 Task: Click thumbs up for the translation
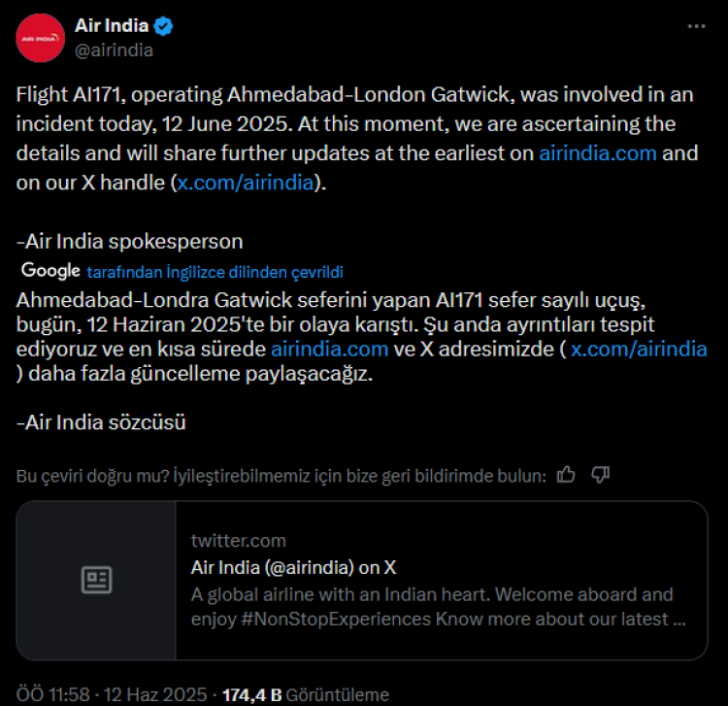pos(567,475)
